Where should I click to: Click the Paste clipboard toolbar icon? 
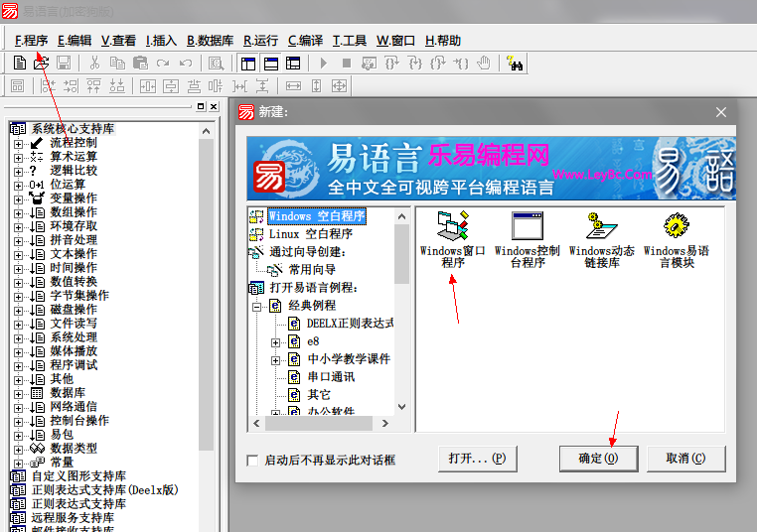[140, 63]
